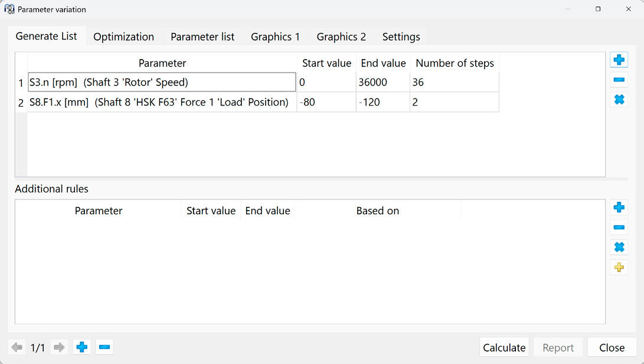Screen dimensions: 644x364
Task: Click the previous page left arrow icon
Action: [x=17, y=347]
